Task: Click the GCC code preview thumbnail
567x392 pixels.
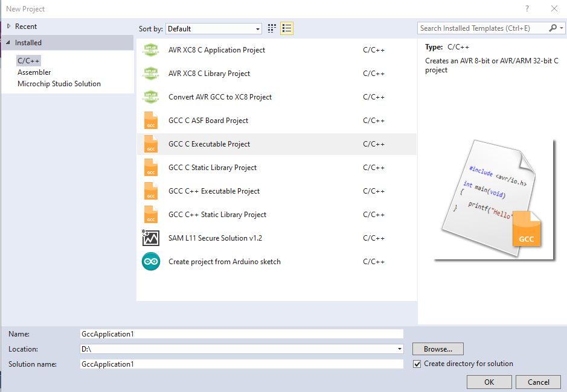Action: (495, 200)
